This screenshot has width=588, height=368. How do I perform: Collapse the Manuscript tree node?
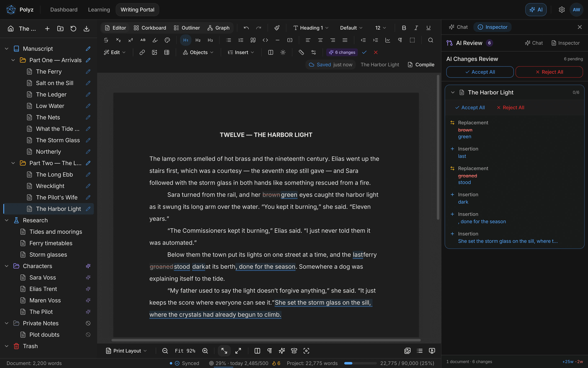7,49
